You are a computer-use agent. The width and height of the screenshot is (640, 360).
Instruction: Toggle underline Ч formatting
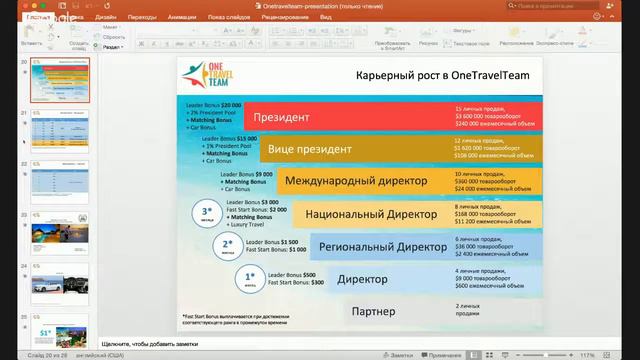tap(167, 44)
